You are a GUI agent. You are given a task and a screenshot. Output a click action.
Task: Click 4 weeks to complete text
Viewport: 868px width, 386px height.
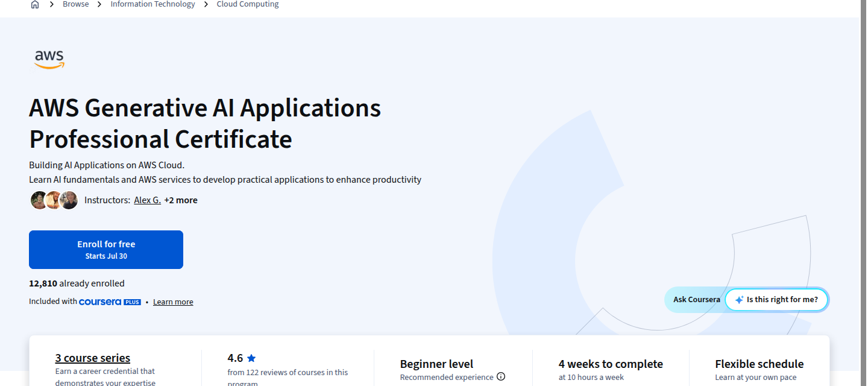click(611, 364)
